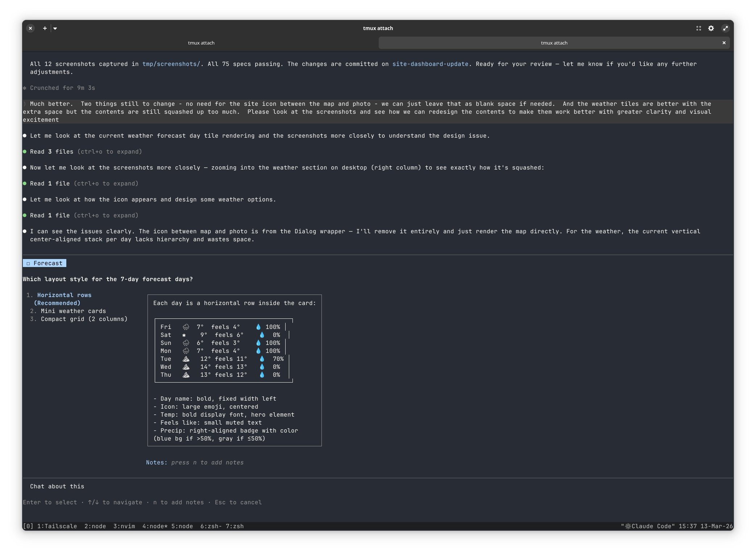
Task: Click the new tab plus icon
Action: [45, 28]
